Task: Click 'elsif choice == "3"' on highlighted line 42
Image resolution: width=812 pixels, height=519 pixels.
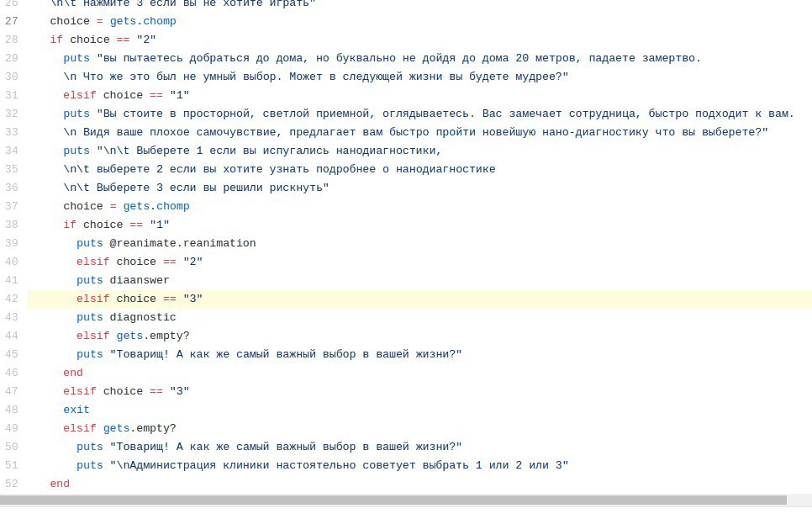Action: tap(140, 299)
